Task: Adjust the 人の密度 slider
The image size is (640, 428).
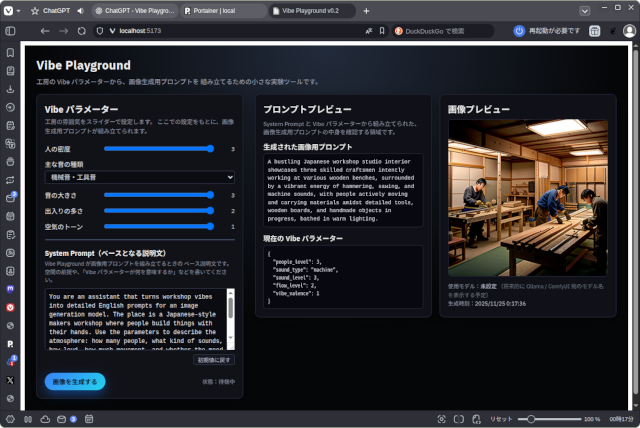Action: click(x=159, y=148)
